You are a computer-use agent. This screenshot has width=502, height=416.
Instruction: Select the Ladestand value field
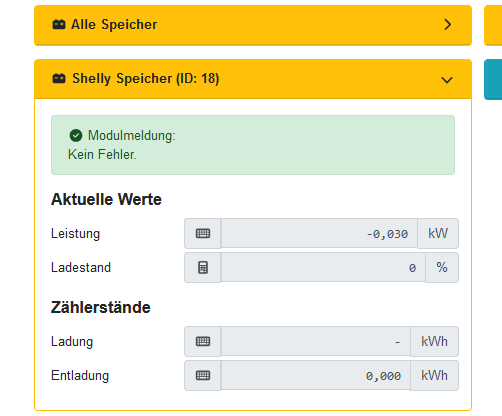click(x=323, y=267)
